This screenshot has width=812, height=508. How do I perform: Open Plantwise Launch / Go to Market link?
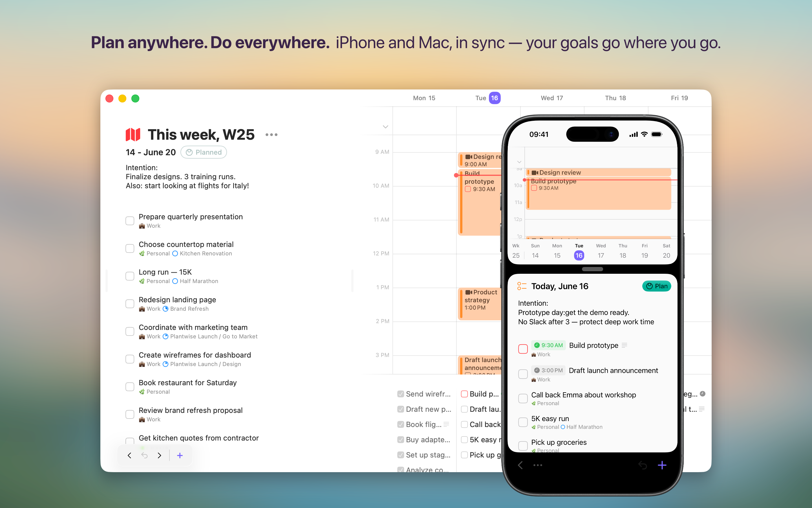click(x=214, y=336)
